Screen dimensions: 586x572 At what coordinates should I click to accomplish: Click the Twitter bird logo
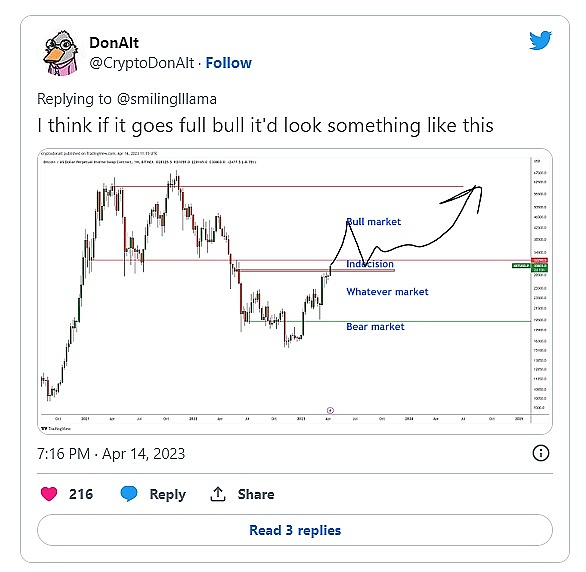coord(540,40)
